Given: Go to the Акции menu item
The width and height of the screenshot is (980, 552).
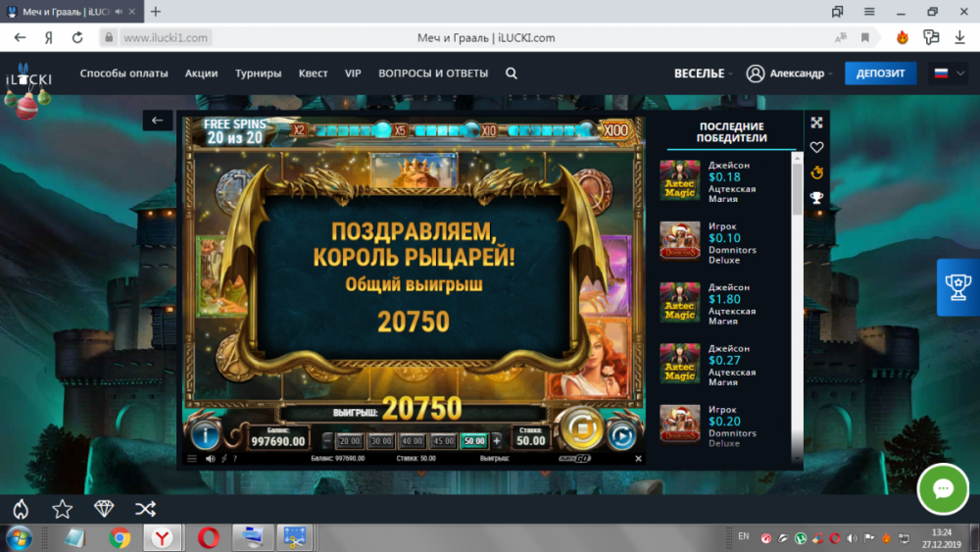Looking at the screenshot, I should [x=201, y=74].
